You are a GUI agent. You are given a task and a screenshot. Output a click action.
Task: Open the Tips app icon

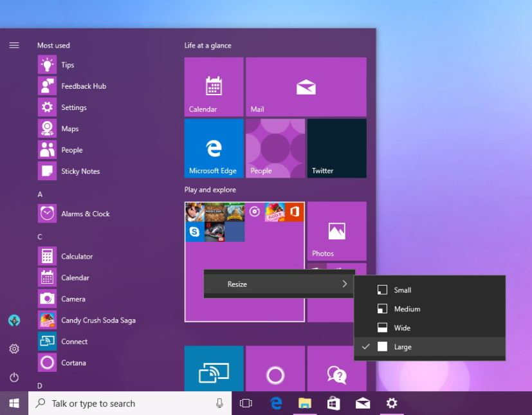tap(47, 65)
